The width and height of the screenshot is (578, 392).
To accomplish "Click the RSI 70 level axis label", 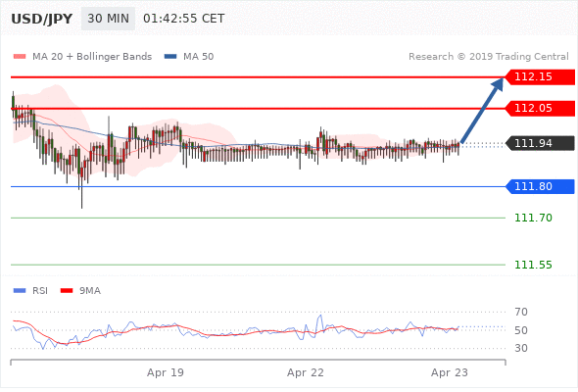I will (521, 312).
